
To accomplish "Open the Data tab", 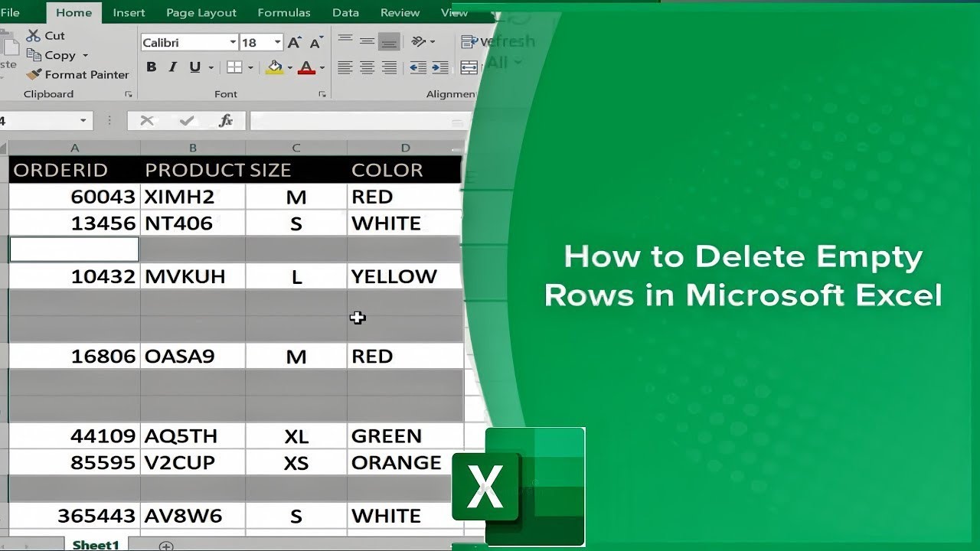I will click(x=345, y=12).
